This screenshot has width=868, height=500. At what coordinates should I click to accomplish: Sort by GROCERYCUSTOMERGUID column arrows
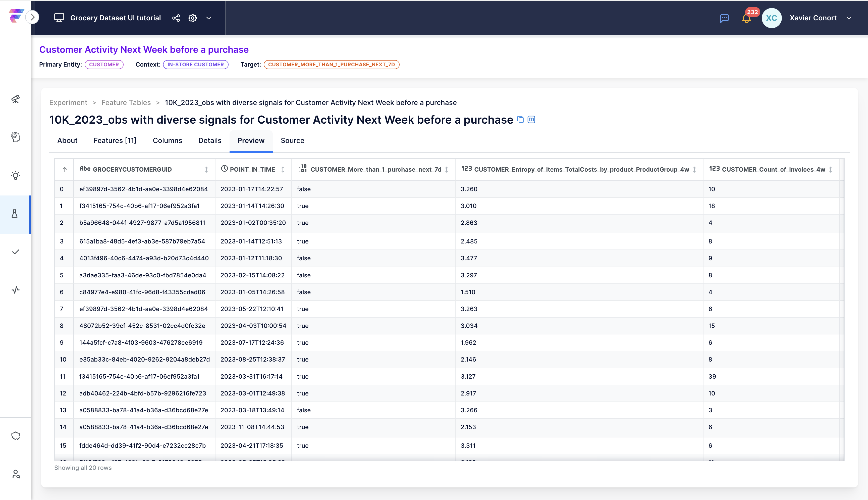click(x=206, y=169)
